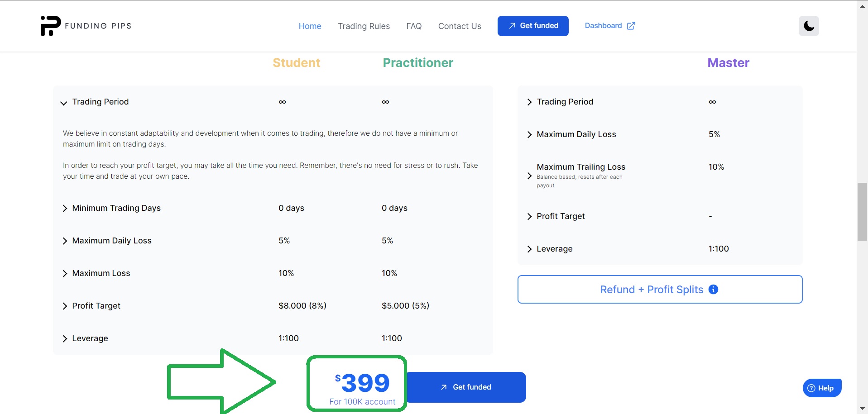The height and width of the screenshot is (414, 868).
Task: Open the Home menu item
Action: coord(310,26)
